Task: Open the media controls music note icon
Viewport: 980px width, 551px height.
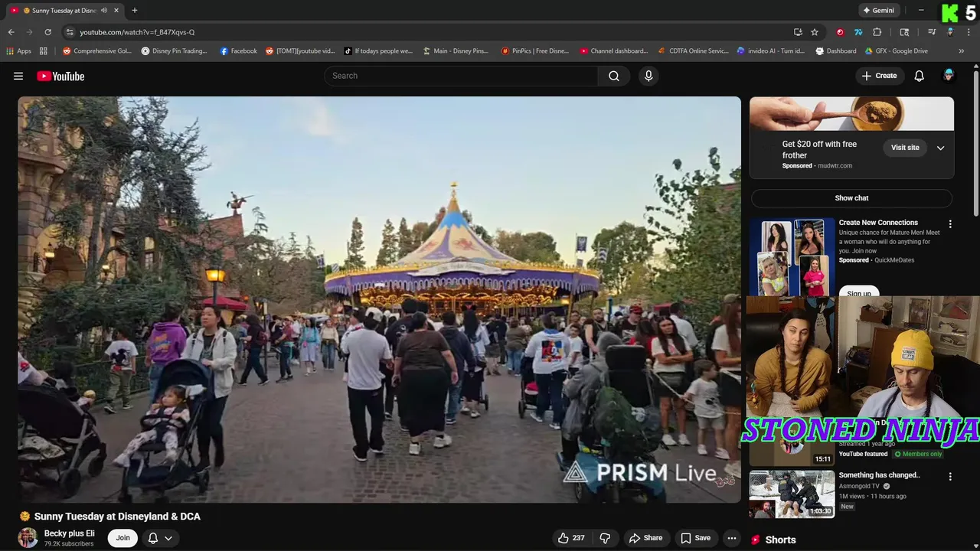Action: pos(932,32)
